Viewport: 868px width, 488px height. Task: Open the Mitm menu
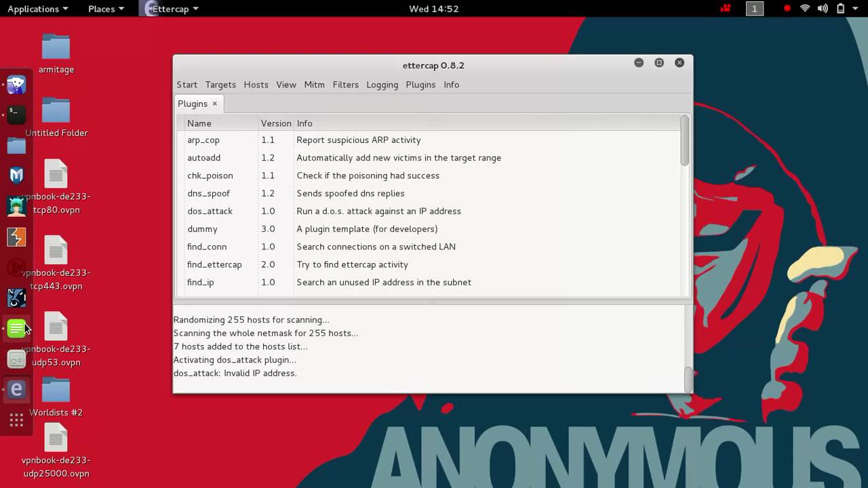[x=315, y=85]
